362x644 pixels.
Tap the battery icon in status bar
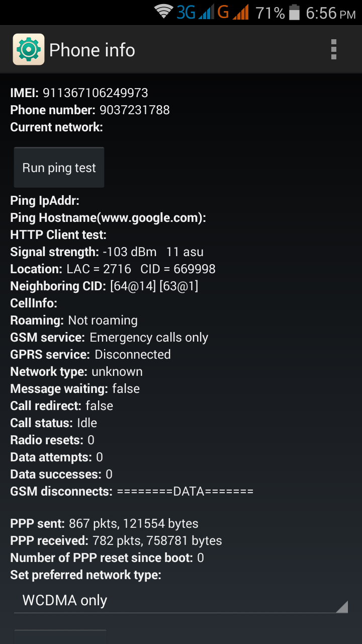pos(295,13)
